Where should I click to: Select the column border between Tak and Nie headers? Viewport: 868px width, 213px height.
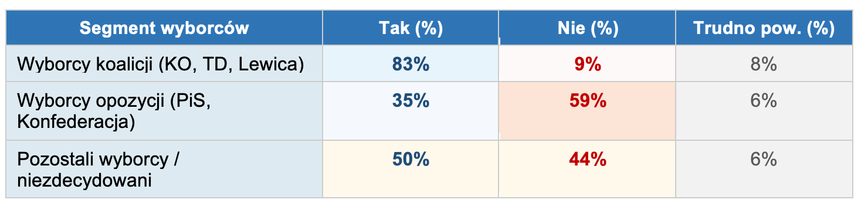pyautogui.click(x=499, y=28)
